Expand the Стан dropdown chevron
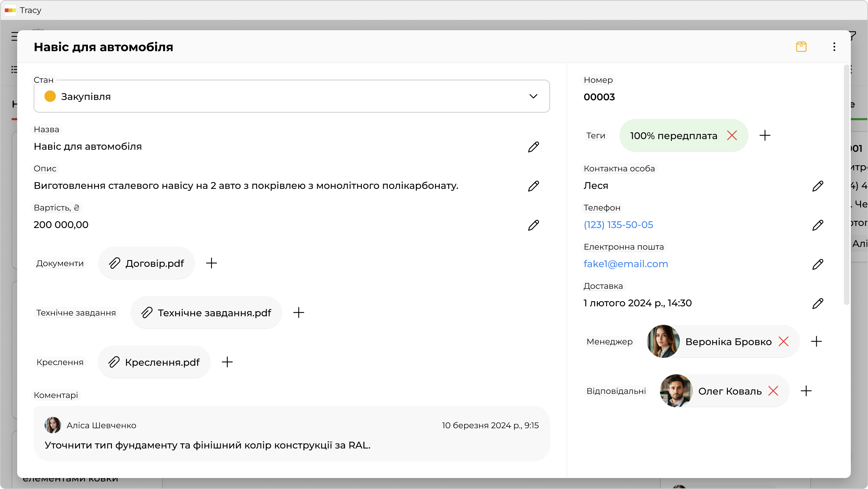This screenshot has height=489, width=868. [x=533, y=96]
